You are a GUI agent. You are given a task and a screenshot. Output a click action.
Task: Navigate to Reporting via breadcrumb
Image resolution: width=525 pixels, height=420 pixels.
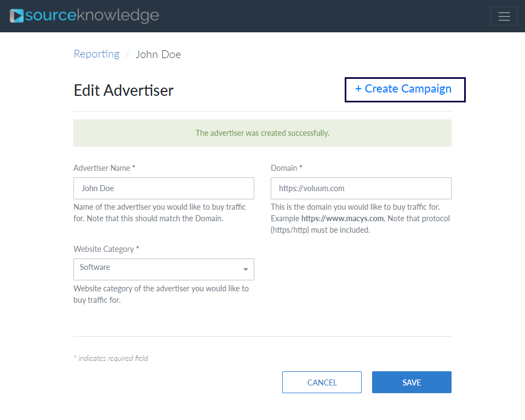[96, 54]
